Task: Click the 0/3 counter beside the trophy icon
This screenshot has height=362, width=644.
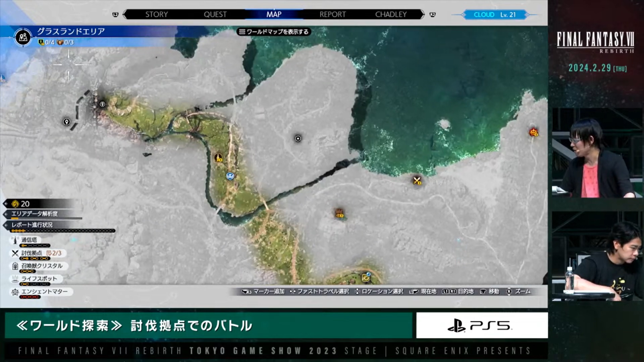Action: click(x=66, y=42)
